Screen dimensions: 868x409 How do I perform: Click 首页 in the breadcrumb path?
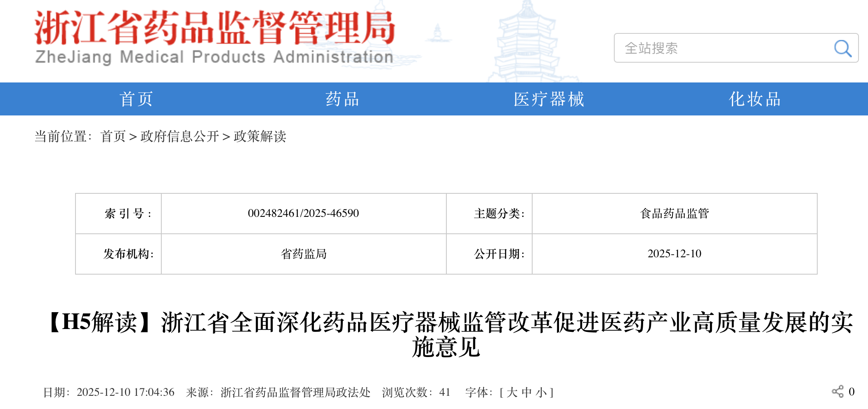click(x=113, y=136)
